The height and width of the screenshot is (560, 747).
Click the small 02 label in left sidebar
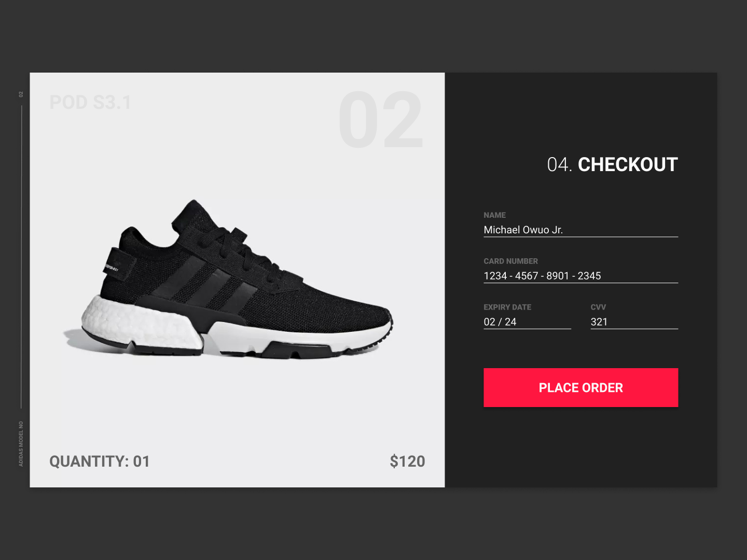(x=21, y=94)
